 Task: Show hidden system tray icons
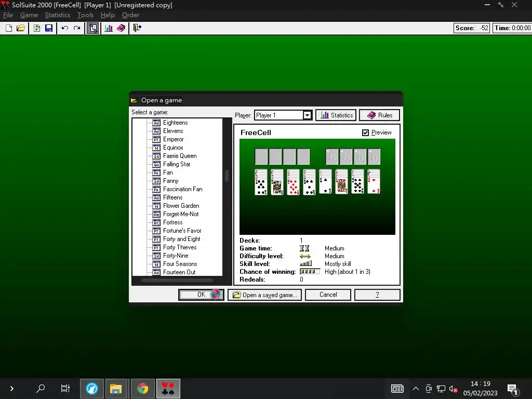416,389
